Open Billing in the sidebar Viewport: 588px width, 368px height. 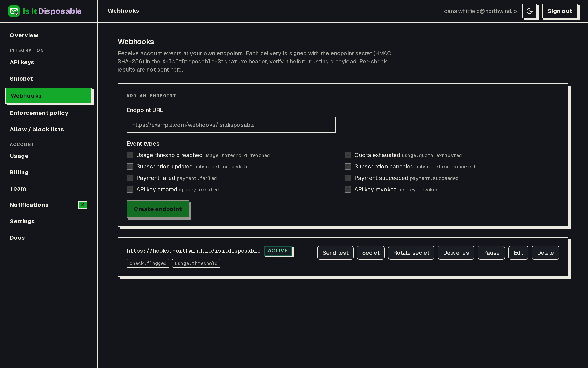pos(48,172)
